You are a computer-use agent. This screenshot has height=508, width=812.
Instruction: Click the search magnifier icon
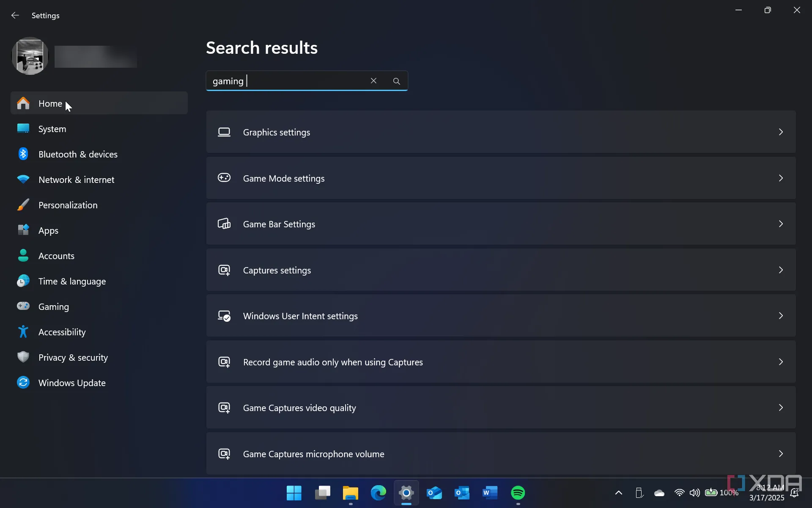(396, 81)
